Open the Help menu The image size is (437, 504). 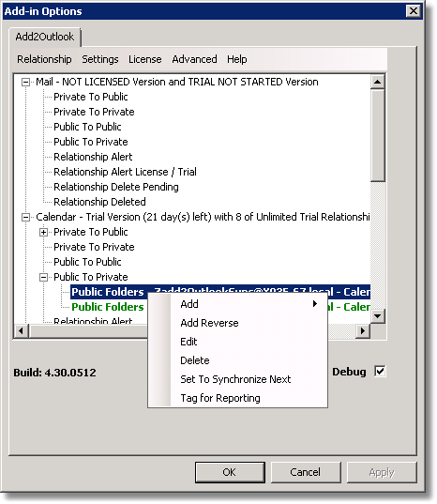click(x=237, y=59)
